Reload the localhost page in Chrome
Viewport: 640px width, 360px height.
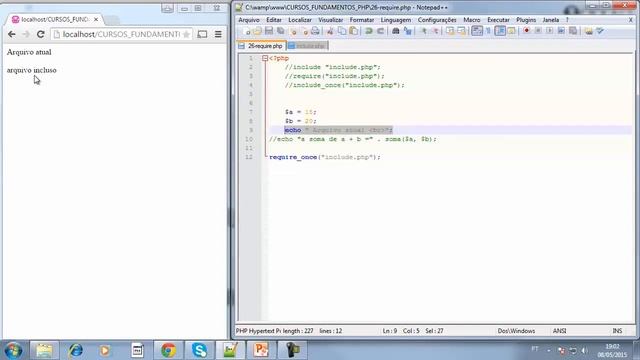pyautogui.click(x=40, y=34)
